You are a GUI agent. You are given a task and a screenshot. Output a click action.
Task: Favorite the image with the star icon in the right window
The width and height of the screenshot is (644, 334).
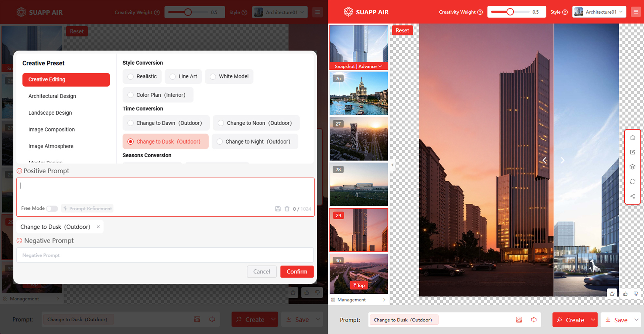click(612, 294)
